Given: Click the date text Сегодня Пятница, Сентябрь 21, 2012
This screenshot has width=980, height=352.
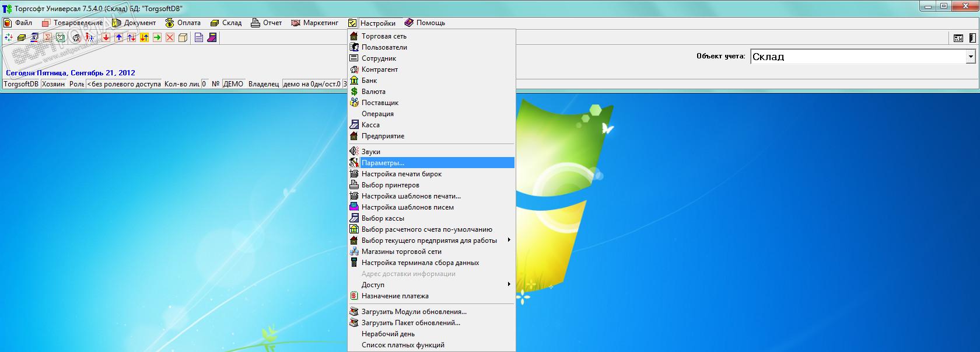Looking at the screenshot, I should pos(71,73).
